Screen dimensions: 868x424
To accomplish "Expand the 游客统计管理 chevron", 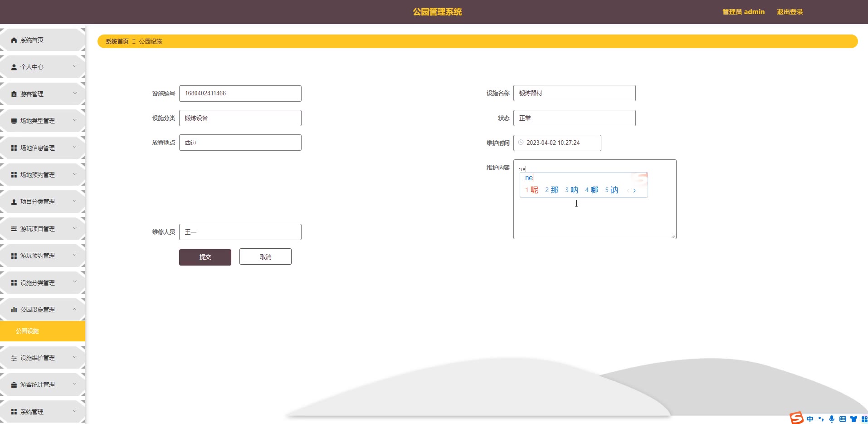I will [75, 384].
